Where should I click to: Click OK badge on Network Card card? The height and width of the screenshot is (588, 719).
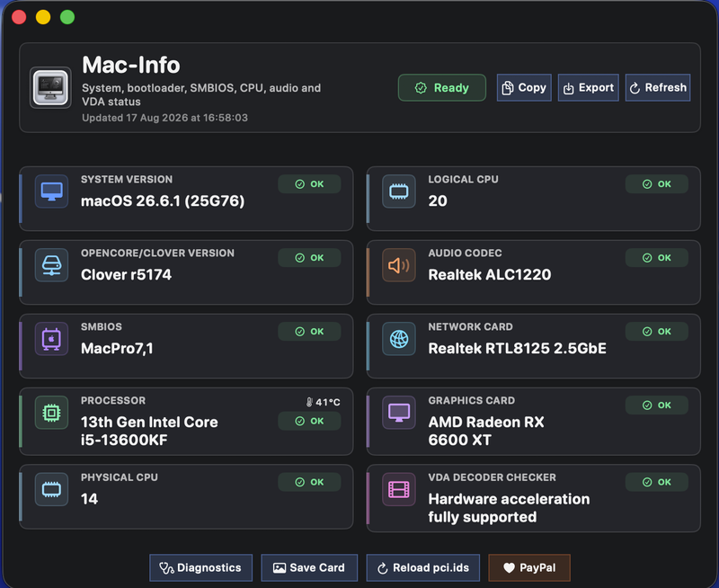[657, 332]
